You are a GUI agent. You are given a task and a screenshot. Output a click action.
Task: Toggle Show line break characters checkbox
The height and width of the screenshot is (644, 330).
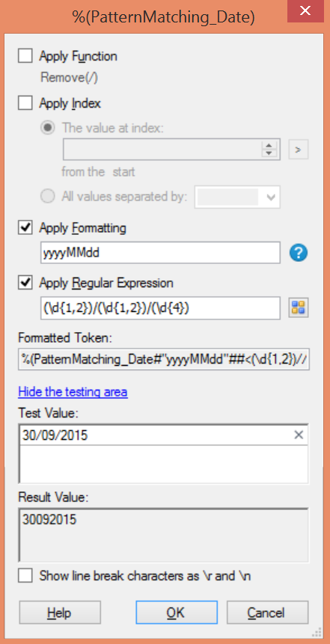pyautogui.click(x=25, y=576)
